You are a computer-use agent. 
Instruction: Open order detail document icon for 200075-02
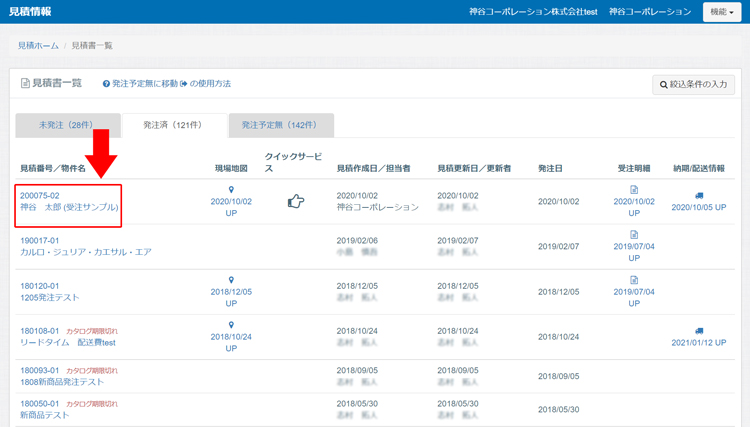coord(634,190)
